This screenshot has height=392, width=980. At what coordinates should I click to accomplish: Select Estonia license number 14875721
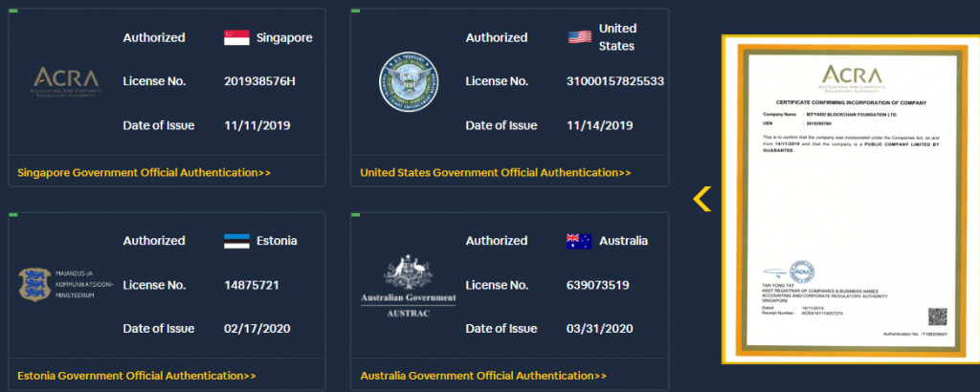tap(252, 285)
